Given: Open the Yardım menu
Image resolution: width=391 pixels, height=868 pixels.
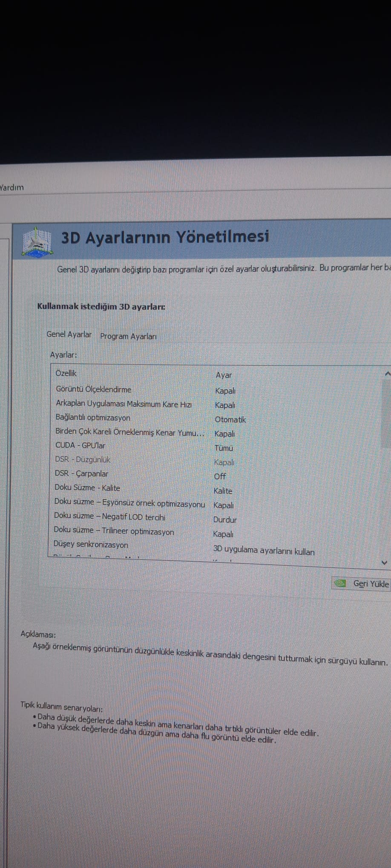Looking at the screenshot, I should point(12,187).
